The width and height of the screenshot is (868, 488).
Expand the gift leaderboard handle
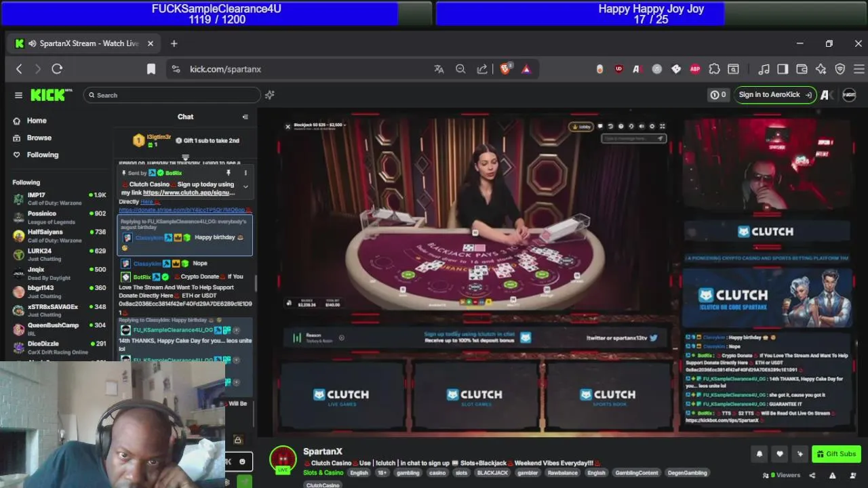[x=185, y=157]
